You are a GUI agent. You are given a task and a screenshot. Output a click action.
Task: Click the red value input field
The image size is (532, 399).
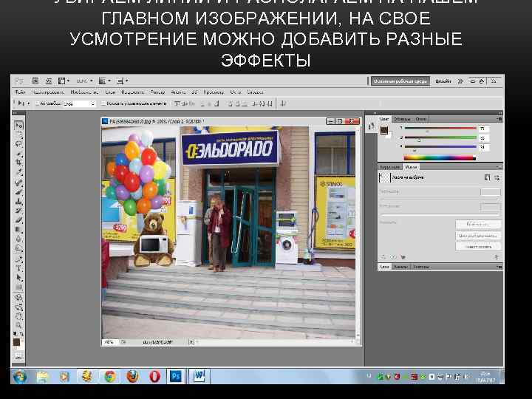point(483,129)
